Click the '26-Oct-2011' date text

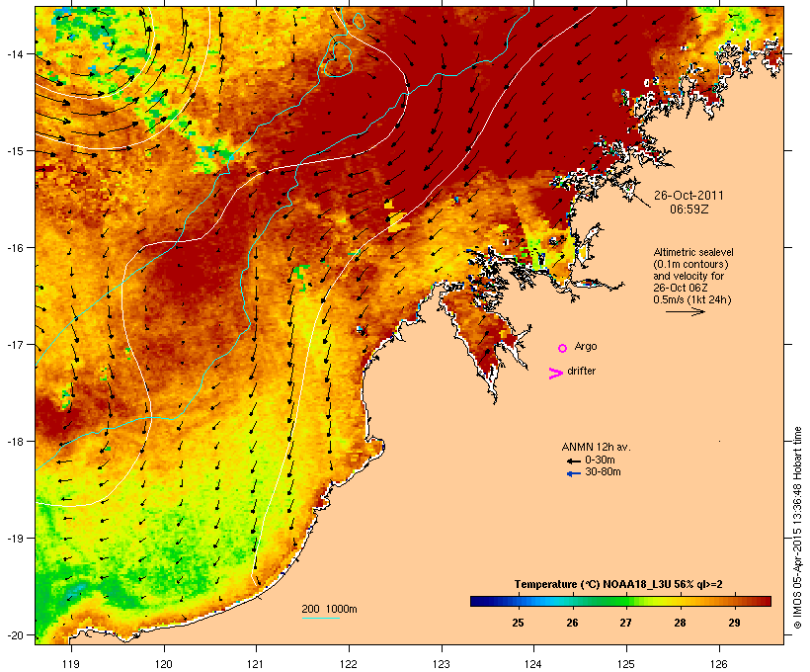pyautogui.click(x=688, y=196)
